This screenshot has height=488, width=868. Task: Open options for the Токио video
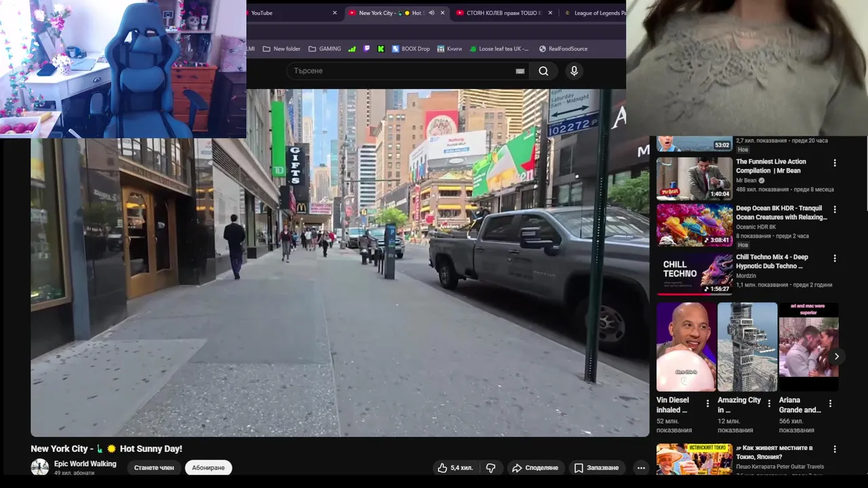(x=835, y=449)
